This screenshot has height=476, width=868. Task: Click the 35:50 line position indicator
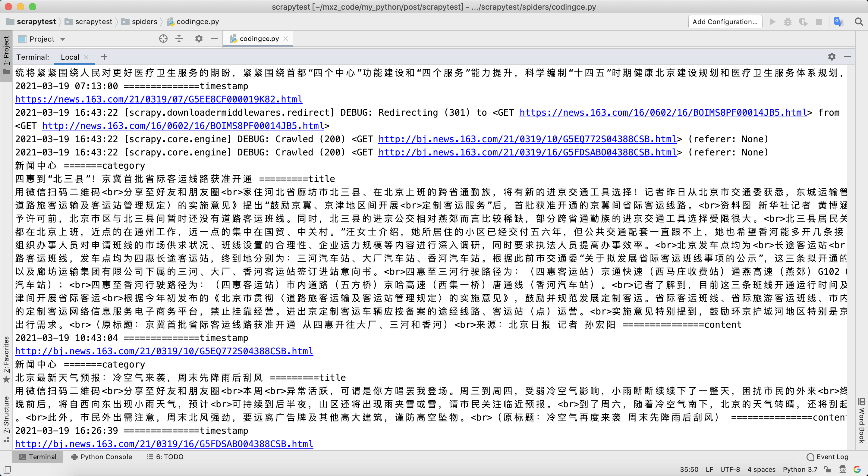coord(689,469)
